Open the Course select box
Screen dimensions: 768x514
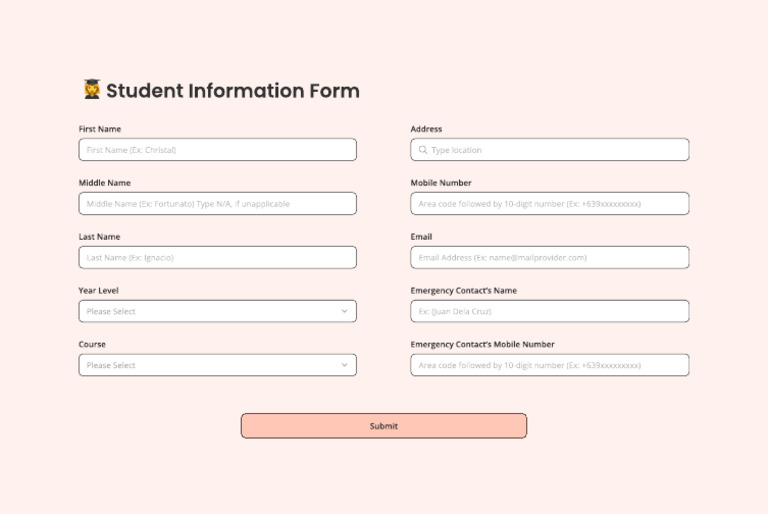click(210, 365)
